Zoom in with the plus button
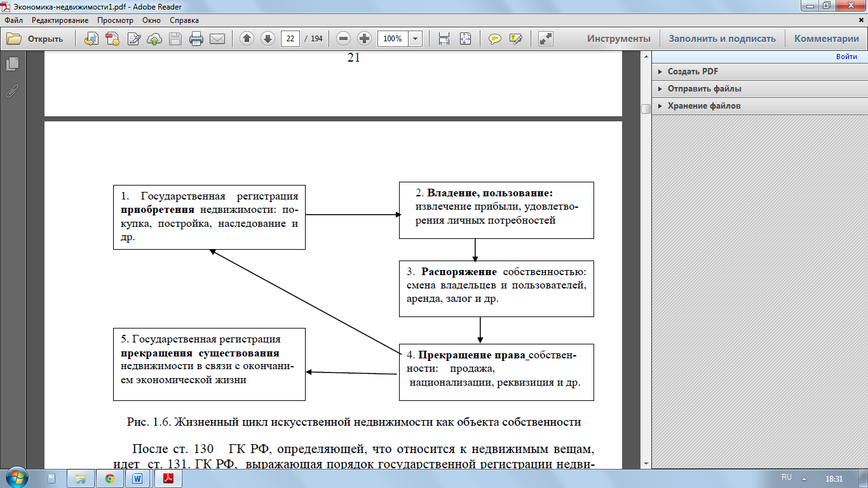868x488 pixels. pyautogui.click(x=364, y=39)
